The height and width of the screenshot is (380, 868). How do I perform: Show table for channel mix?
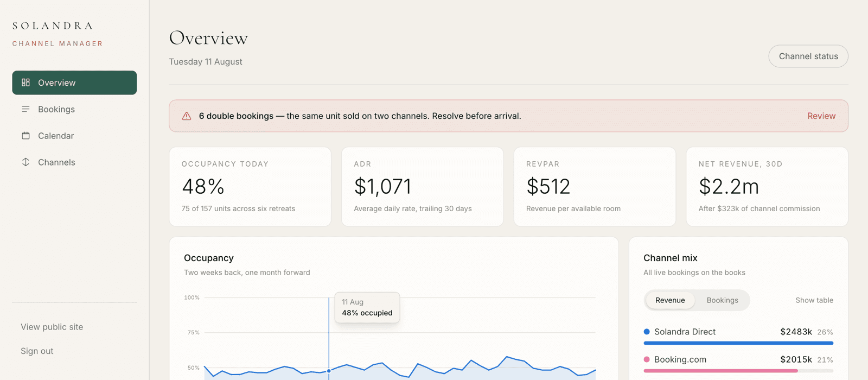click(814, 300)
